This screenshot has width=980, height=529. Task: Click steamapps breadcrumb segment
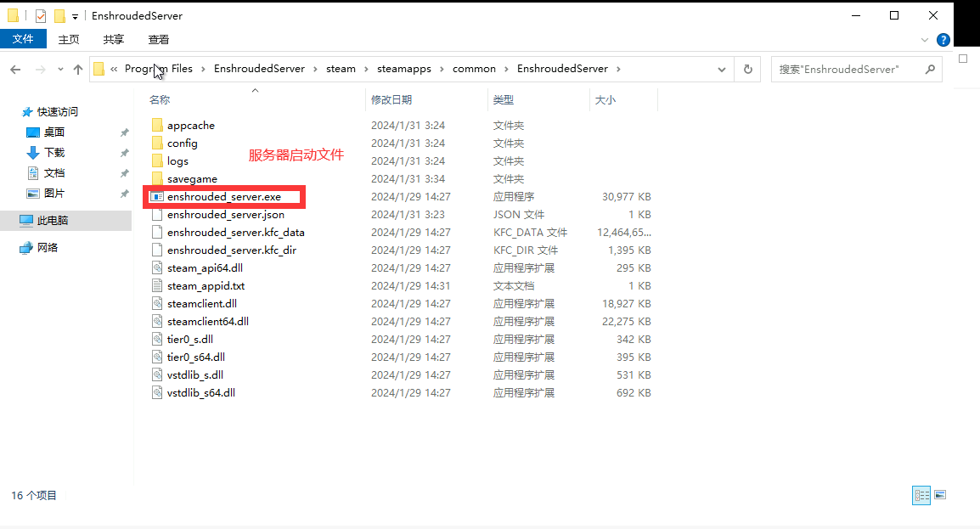click(403, 69)
